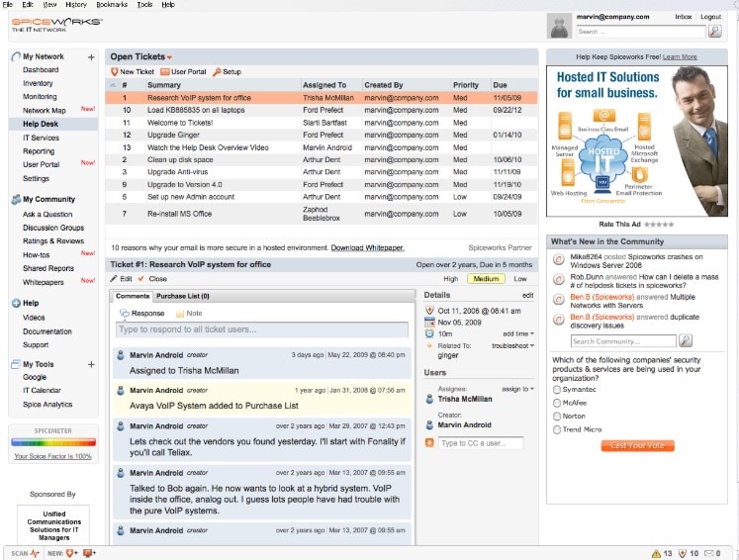Select ticket Re-install MS Office row
The height and width of the screenshot is (560, 739).
pos(321,214)
